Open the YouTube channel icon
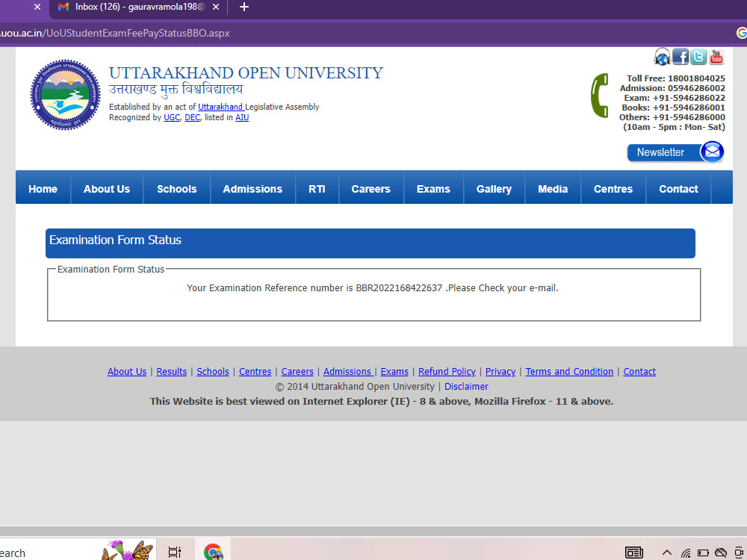 [x=716, y=57]
